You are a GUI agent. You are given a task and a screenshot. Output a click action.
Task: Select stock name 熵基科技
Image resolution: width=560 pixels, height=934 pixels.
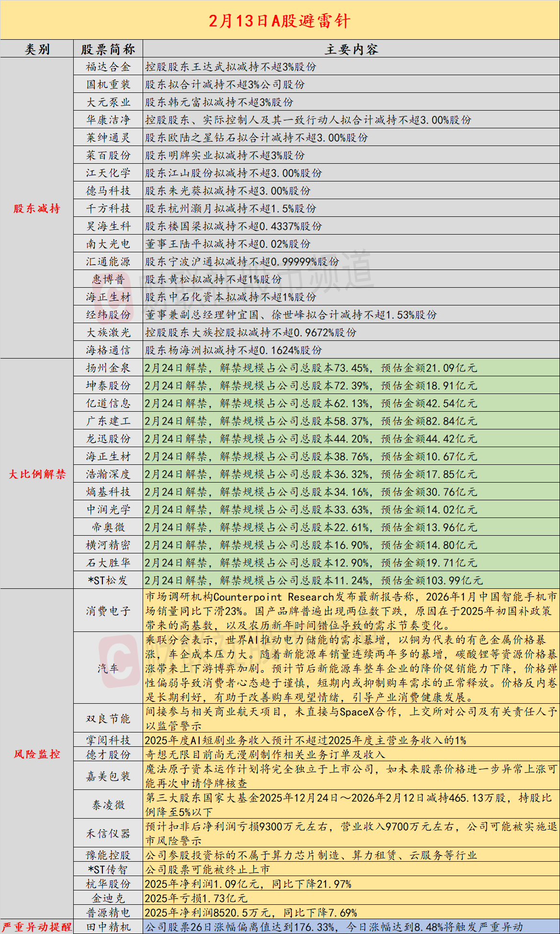[x=108, y=492]
